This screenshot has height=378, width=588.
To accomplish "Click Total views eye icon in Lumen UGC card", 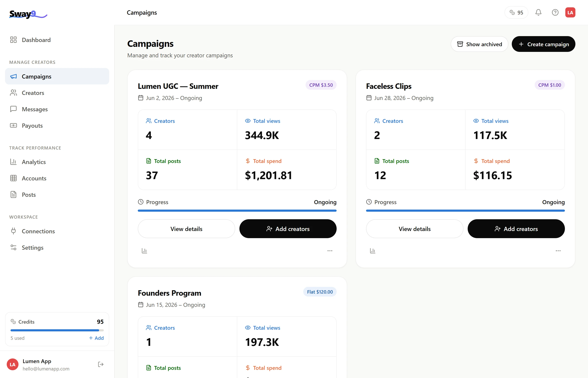I will pos(248,121).
